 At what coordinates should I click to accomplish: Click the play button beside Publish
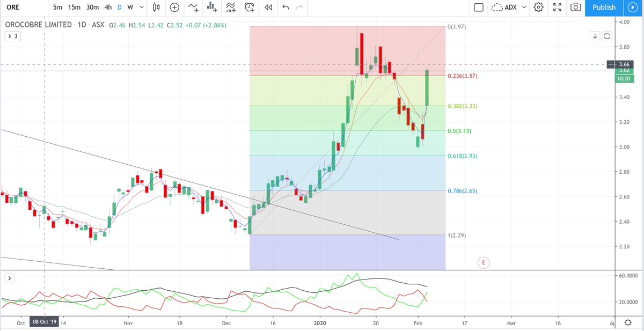pyautogui.click(x=632, y=8)
